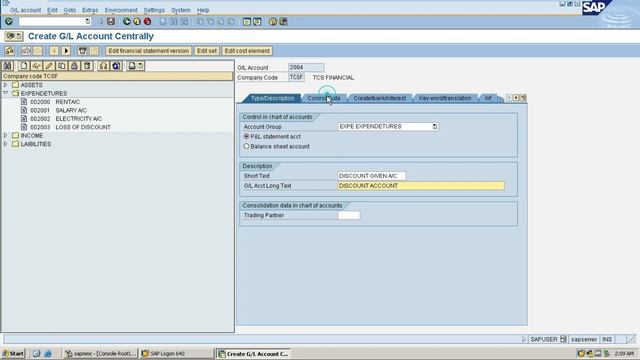The image size is (640, 360).
Task: Click the Save floppy disk icon
Action: [x=111, y=21]
